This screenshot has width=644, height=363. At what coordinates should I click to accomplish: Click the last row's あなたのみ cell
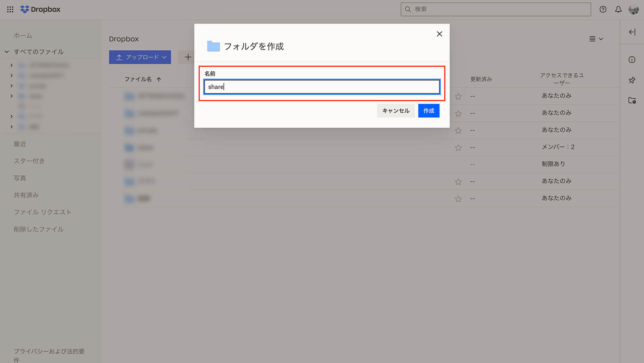point(556,198)
